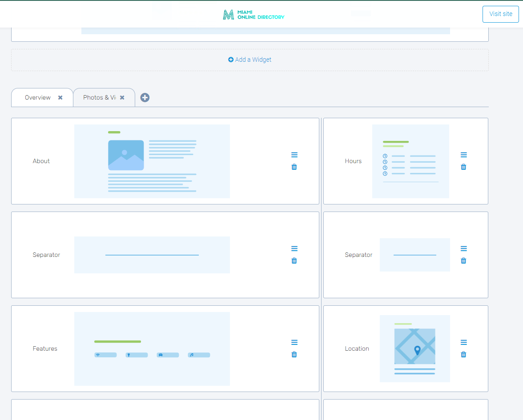
Task: Delete the About widget with its trash icon
Action: click(x=294, y=167)
